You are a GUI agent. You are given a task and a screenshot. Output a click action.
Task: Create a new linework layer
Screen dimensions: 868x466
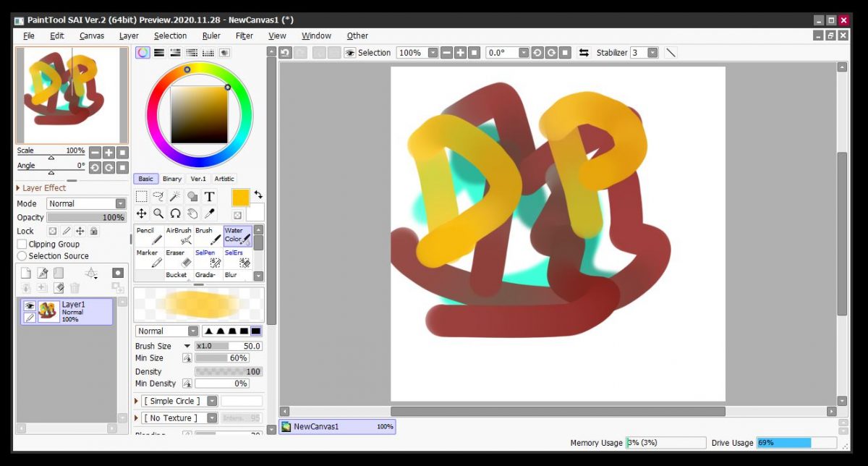[43, 273]
